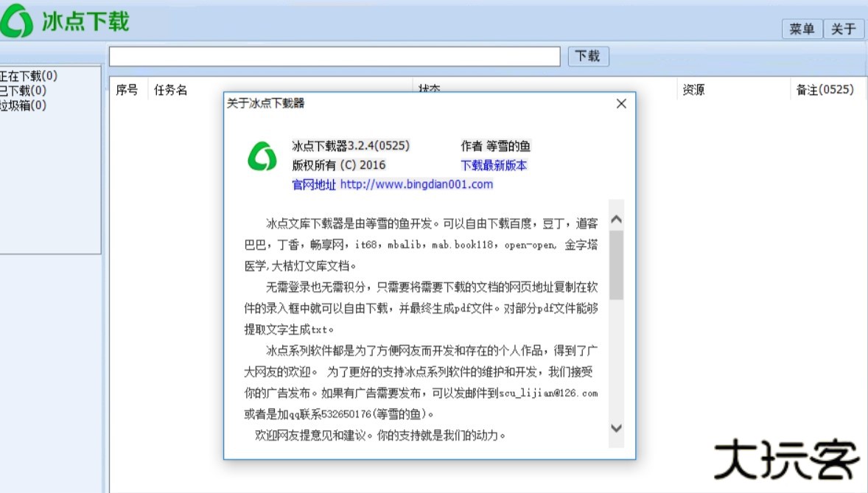This screenshot has width=868, height=493.
Task: Visit the www.bingdian001.com official website link
Action: [x=418, y=184]
